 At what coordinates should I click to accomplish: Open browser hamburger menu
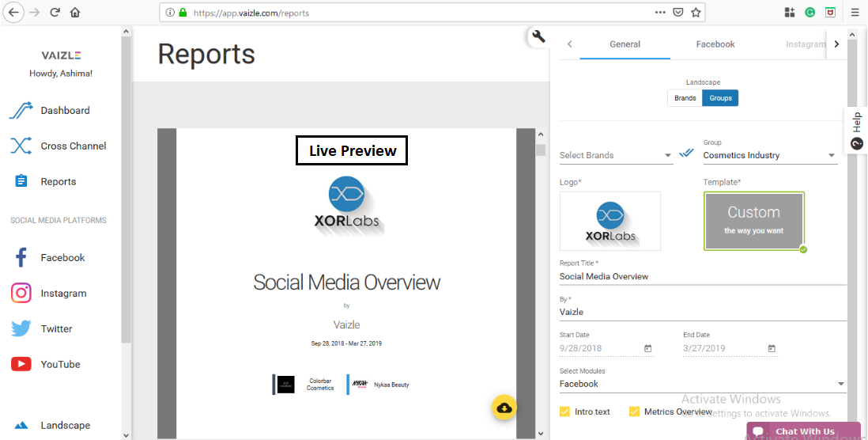point(855,12)
